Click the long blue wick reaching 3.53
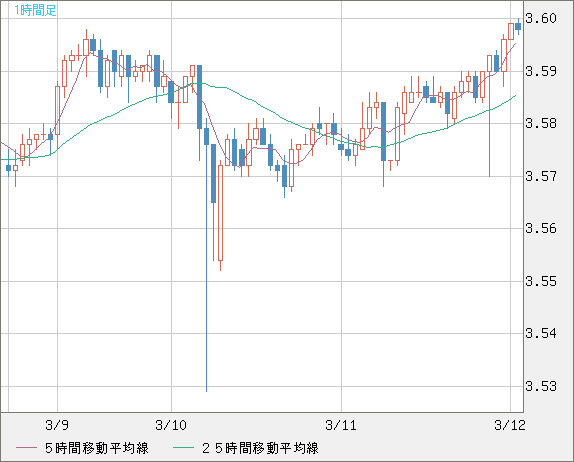The height and width of the screenshot is (462, 574). click(206, 256)
